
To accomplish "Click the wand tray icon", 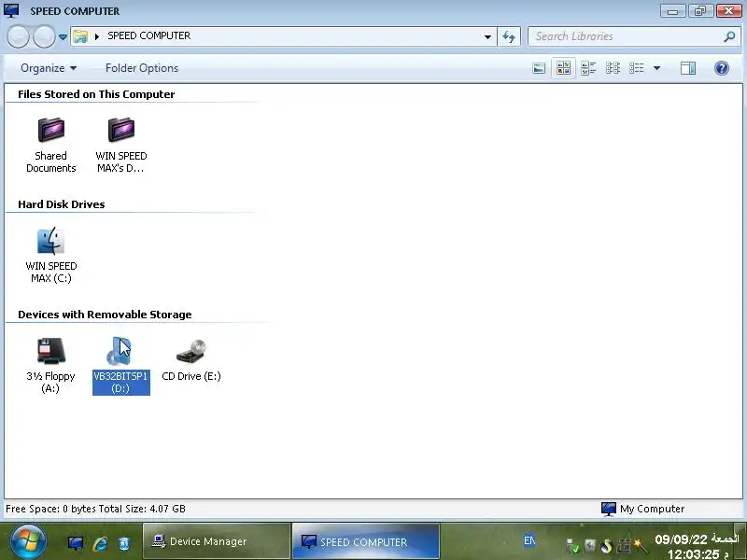I will [641, 546].
